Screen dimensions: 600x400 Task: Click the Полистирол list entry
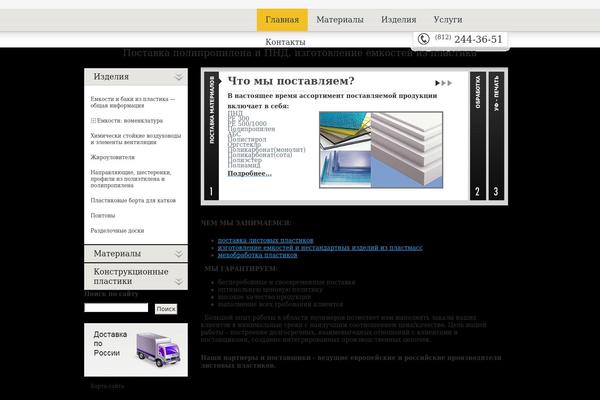tap(247, 140)
